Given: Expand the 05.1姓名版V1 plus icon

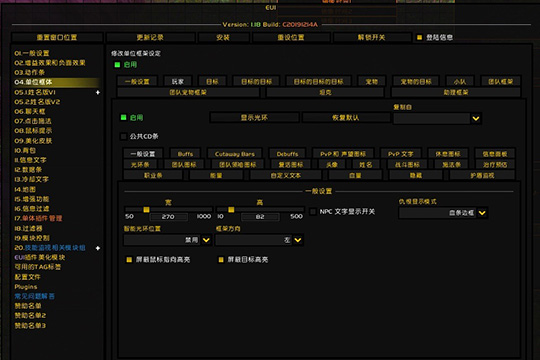Looking at the screenshot, I should point(98,92).
